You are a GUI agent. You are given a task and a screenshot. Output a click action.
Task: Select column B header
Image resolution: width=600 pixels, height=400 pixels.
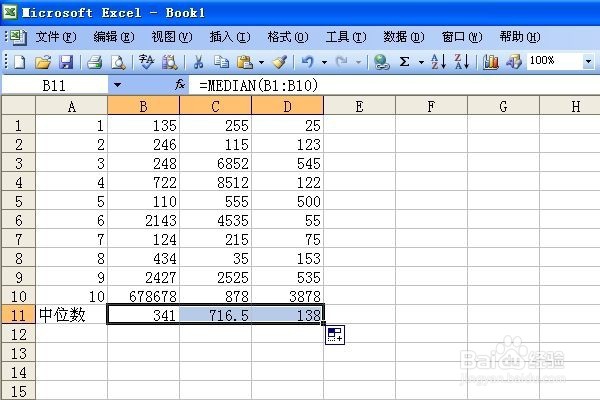[x=143, y=106]
